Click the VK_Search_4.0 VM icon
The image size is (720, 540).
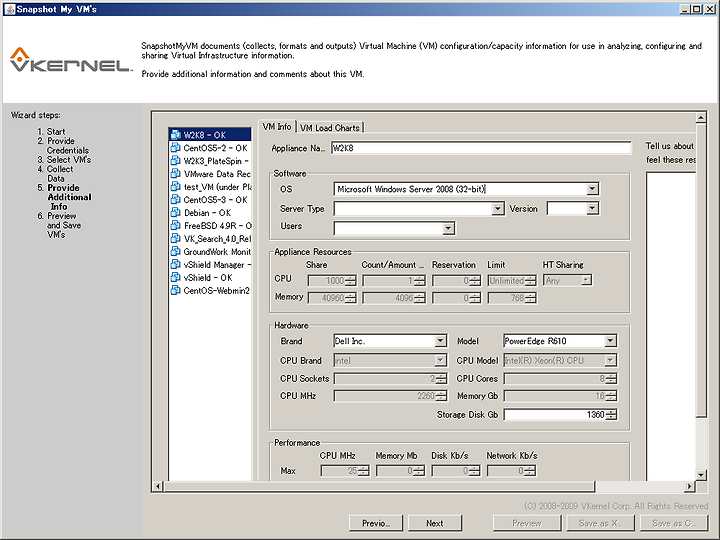click(175, 238)
